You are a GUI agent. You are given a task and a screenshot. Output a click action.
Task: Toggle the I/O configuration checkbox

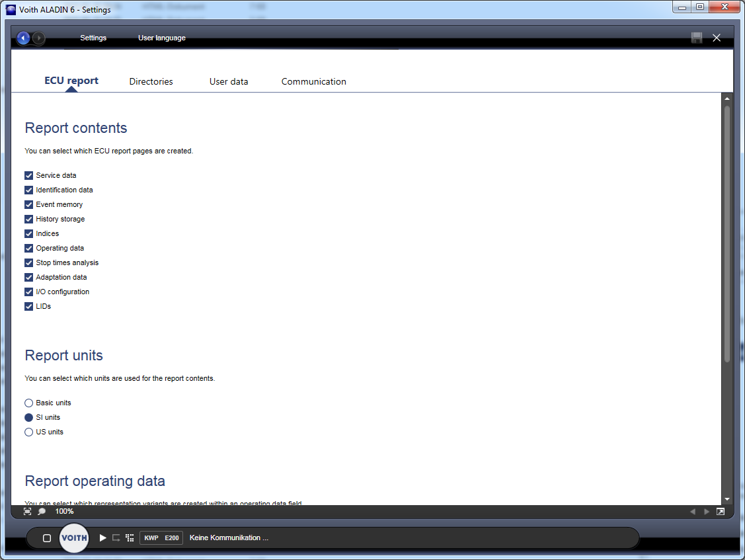click(x=29, y=292)
